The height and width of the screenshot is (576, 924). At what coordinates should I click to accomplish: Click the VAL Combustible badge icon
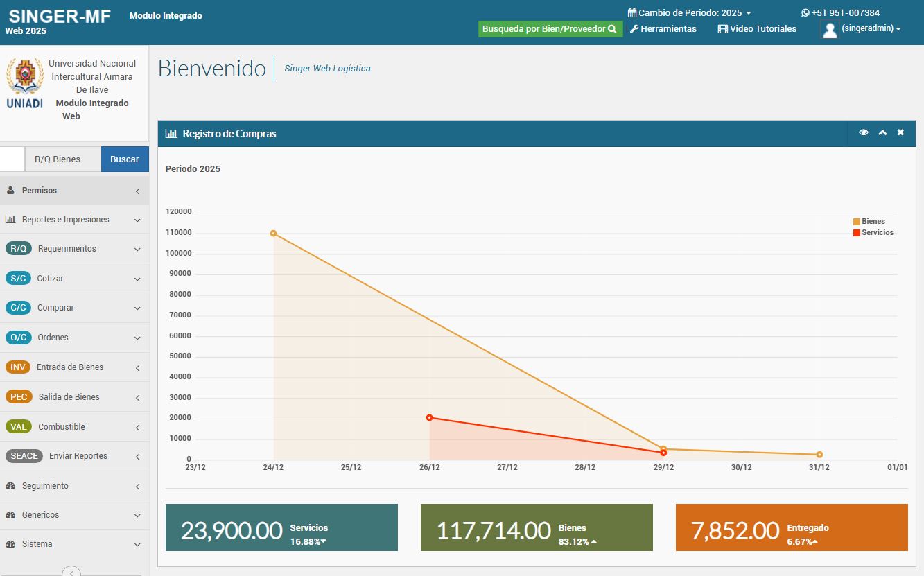coord(18,427)
